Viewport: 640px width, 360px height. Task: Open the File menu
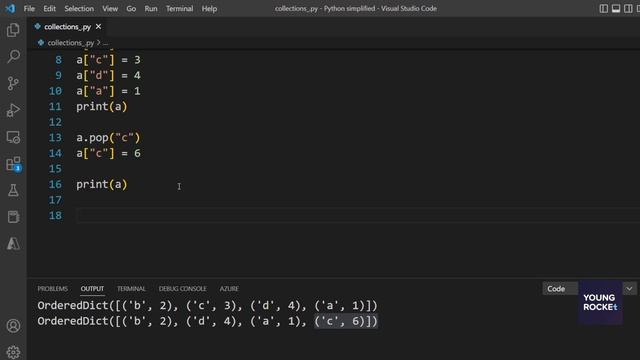tap(29, 9)
